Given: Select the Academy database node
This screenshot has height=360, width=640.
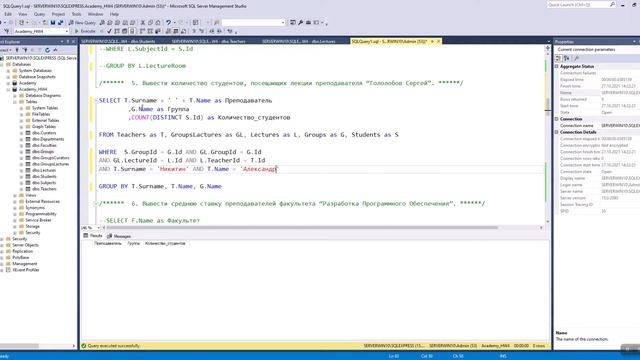Looking at the screenshot, I should pyautogui.click(x=27, y=83).
